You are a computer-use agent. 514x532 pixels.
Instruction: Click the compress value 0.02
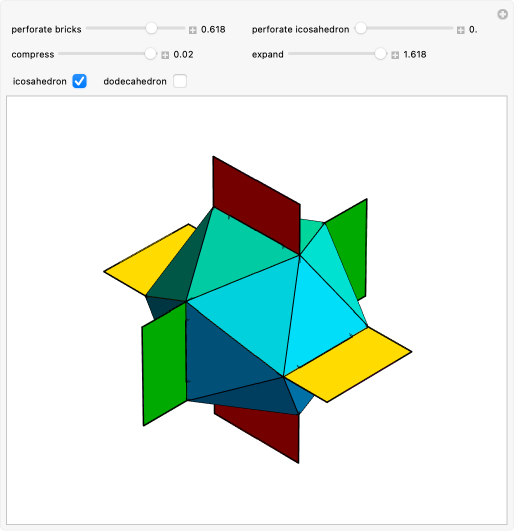point(184,54)
